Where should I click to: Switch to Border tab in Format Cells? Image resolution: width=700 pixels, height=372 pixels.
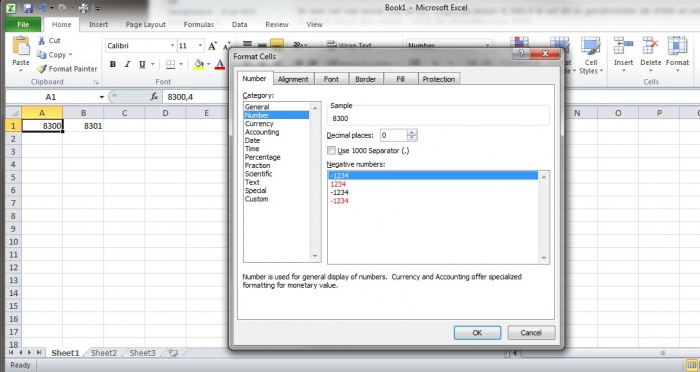pos(366,79)
